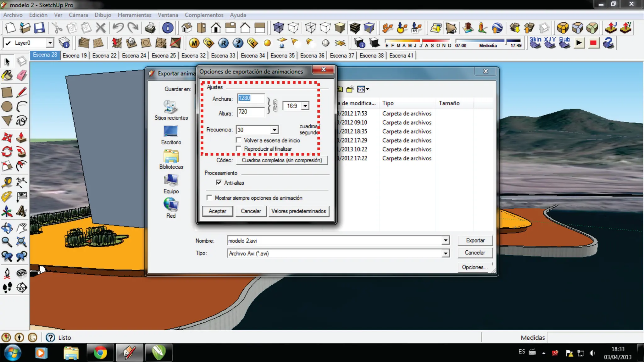Select the Circle tool
Image resolution: width=644 pixels, height=362 pixels.
point(7,107)
